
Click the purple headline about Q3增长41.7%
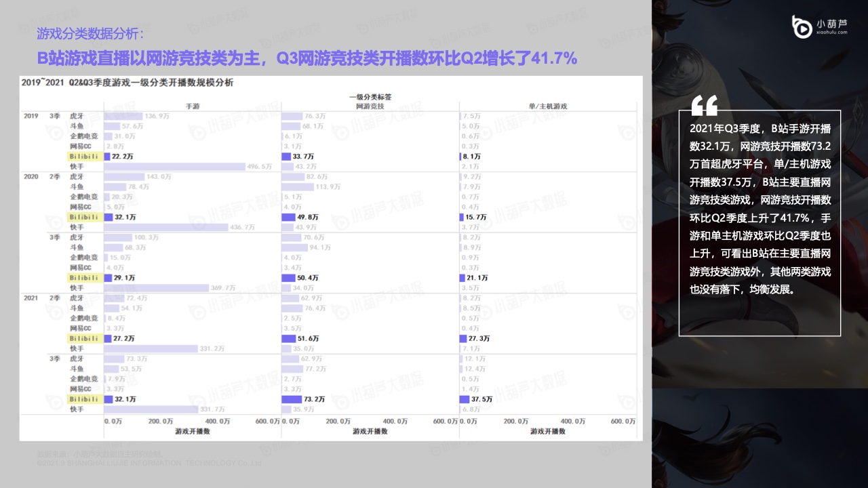[307, 59]
